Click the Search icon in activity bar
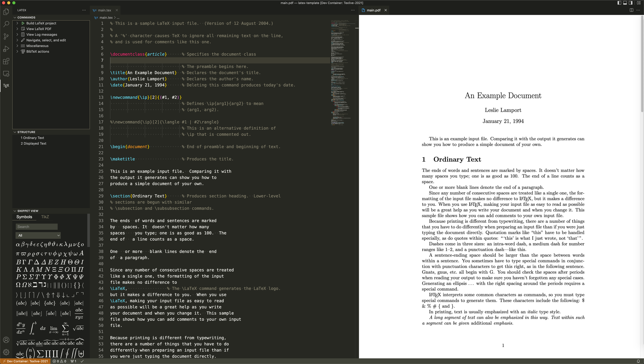The image size is (644, 364). coord(6,24)
